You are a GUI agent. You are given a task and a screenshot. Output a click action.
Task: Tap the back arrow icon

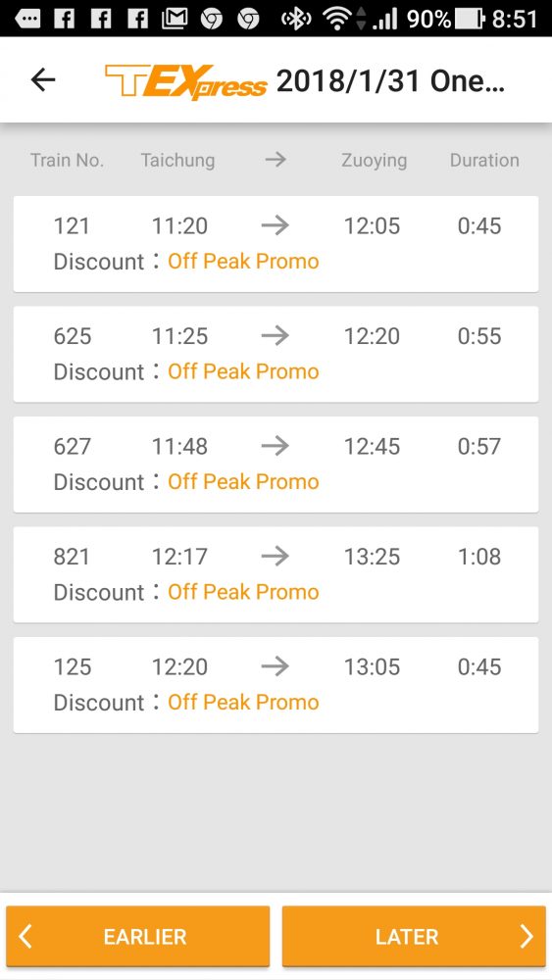(x=43, y=80)
